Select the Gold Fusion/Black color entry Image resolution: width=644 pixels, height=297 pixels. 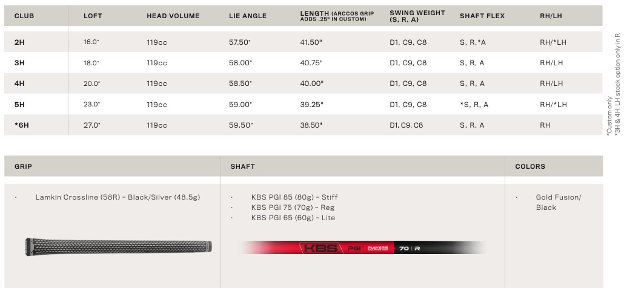coord(559,202)
